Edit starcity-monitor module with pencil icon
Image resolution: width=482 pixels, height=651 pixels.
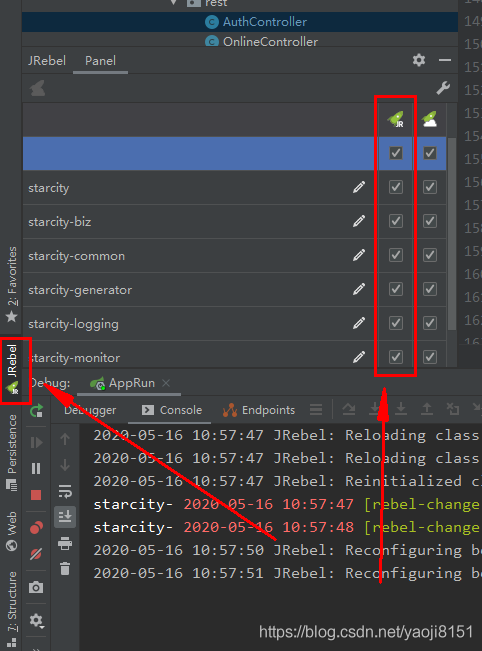(359, 357)
